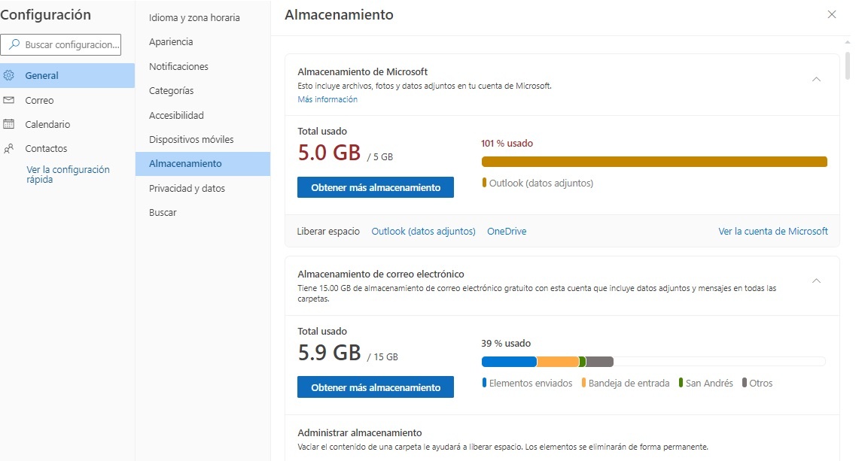Select the Almacenamiento option
Screen dimensions: 868x461
click(203, 164)
